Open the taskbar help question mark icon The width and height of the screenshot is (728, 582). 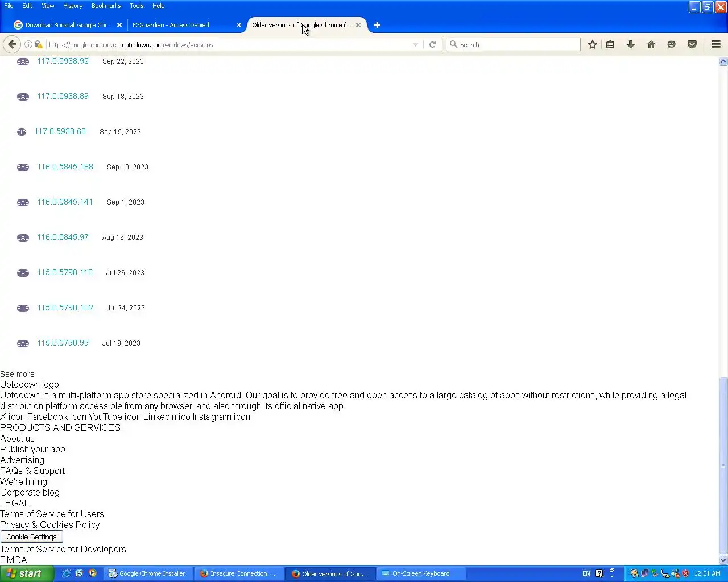coord(599,573)
